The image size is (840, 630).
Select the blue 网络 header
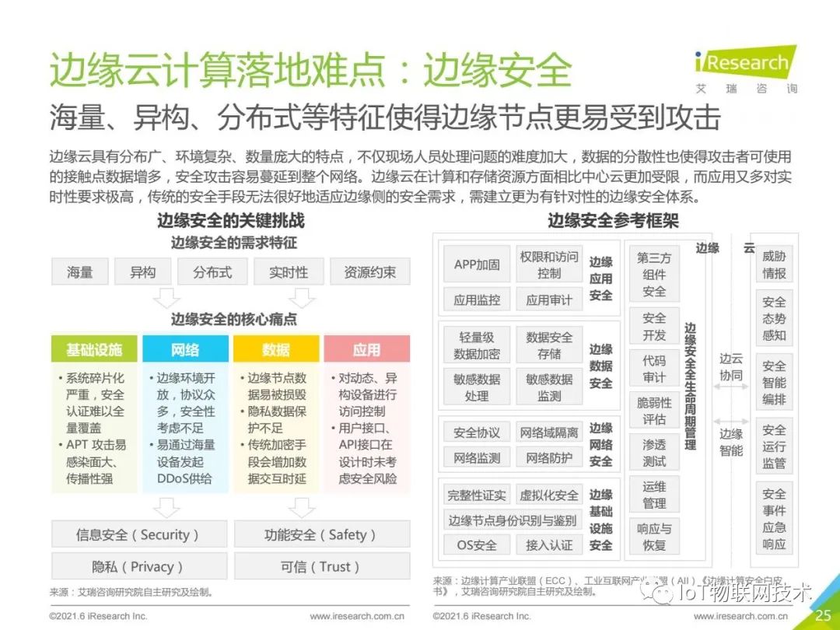click(x=185, y=349)
